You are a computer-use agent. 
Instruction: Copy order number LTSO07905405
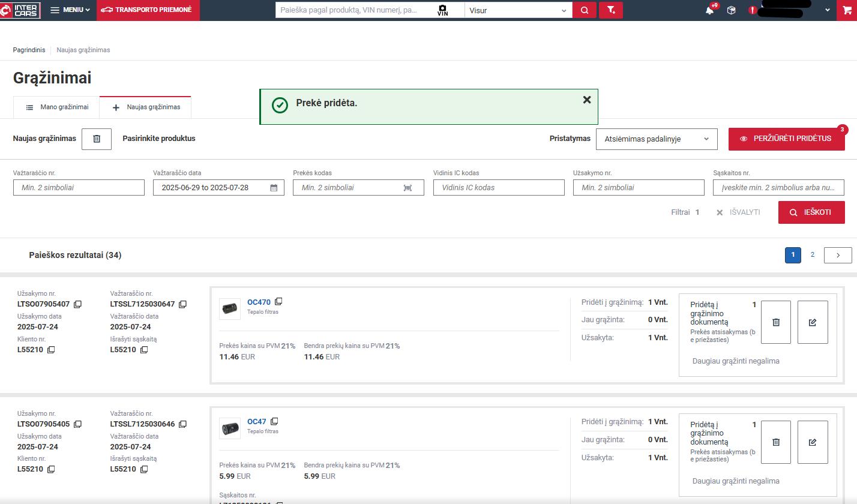77,424
